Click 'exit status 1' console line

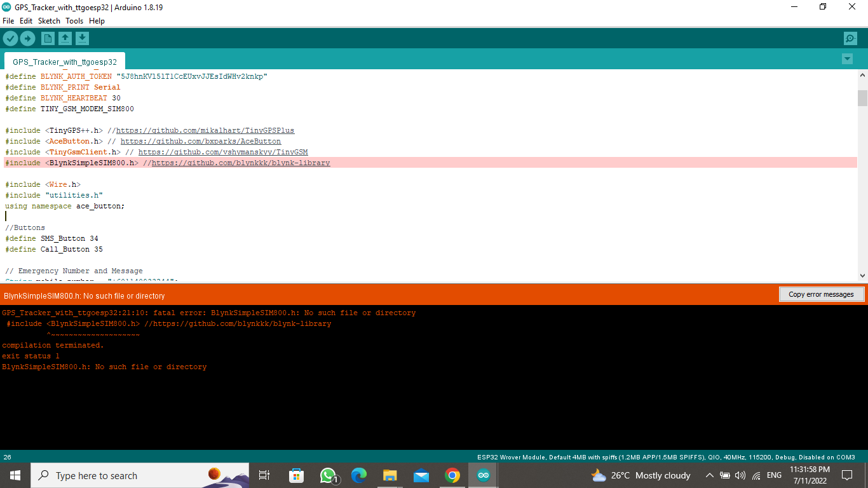click(x=31, y=356)
